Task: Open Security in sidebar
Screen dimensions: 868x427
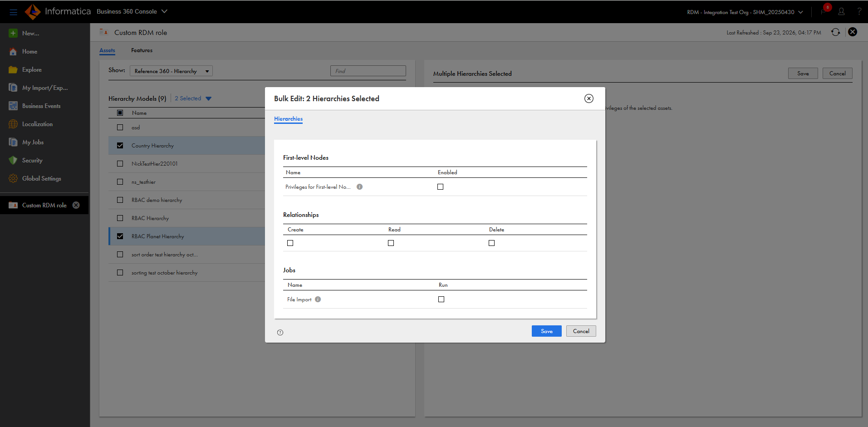Action: (32, 160)
